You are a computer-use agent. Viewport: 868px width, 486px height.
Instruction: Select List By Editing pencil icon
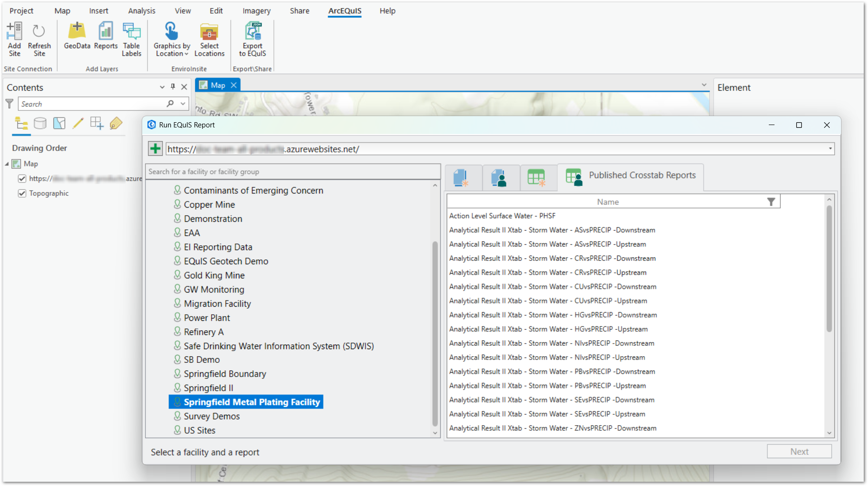[x=78, y=124]
